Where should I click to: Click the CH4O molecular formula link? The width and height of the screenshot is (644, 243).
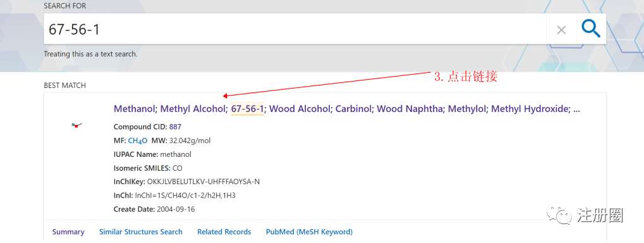click(x=138, y=140)
